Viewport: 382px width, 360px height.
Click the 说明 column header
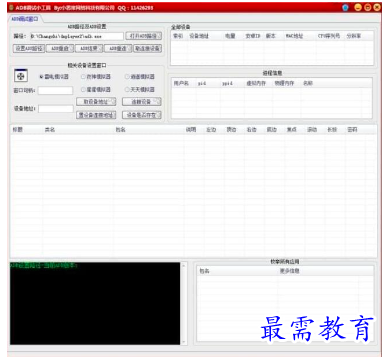coord(191,130)
